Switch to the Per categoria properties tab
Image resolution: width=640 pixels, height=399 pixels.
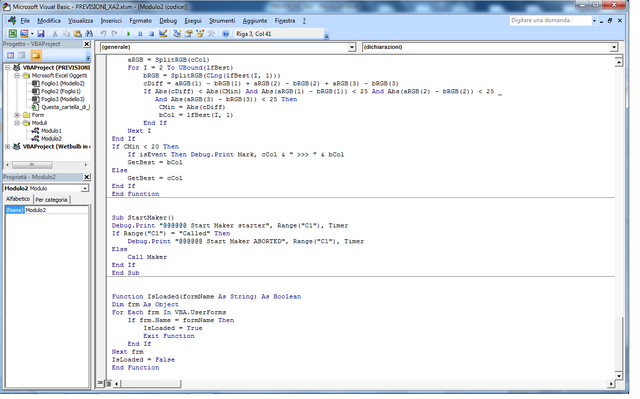[x=51, y=200]
